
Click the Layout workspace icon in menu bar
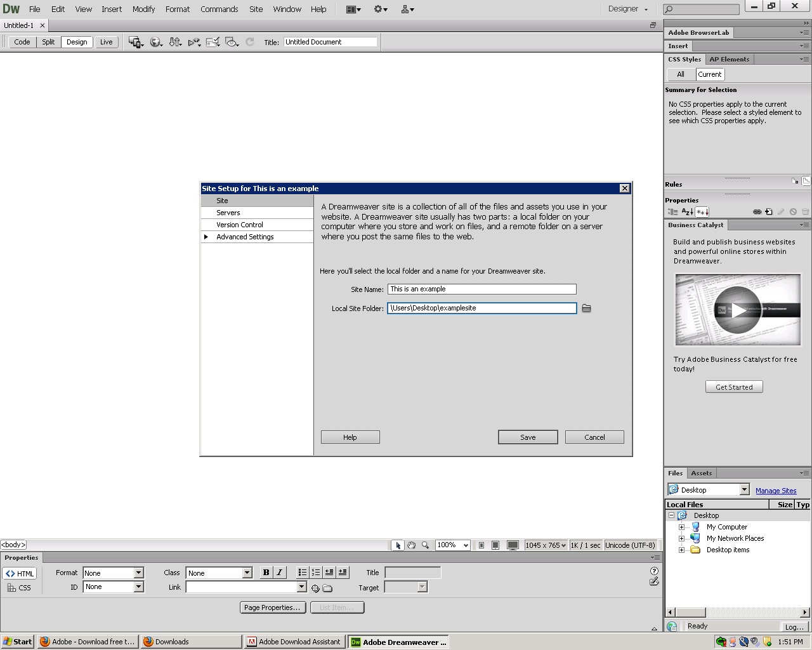tap(353, 9)
